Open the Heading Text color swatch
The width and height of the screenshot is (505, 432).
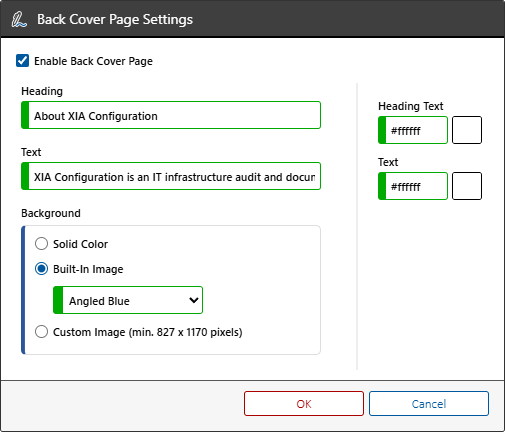coord(467,130)
